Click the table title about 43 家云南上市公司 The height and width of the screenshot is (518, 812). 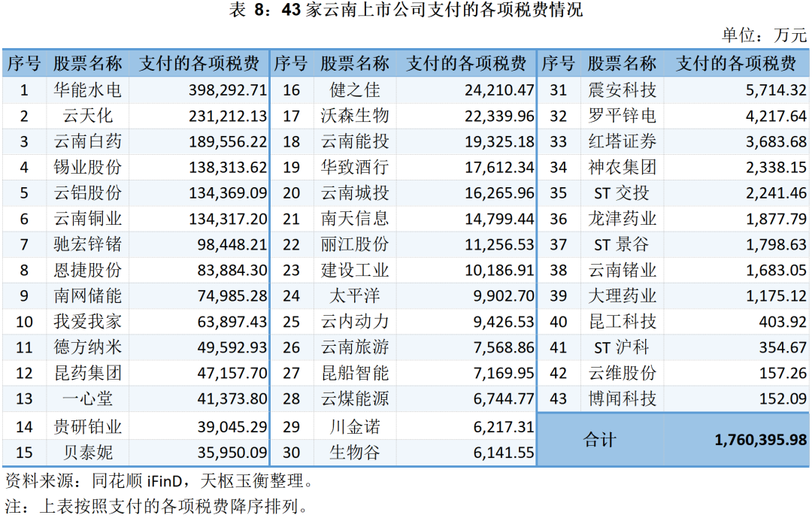coord(406,10)
